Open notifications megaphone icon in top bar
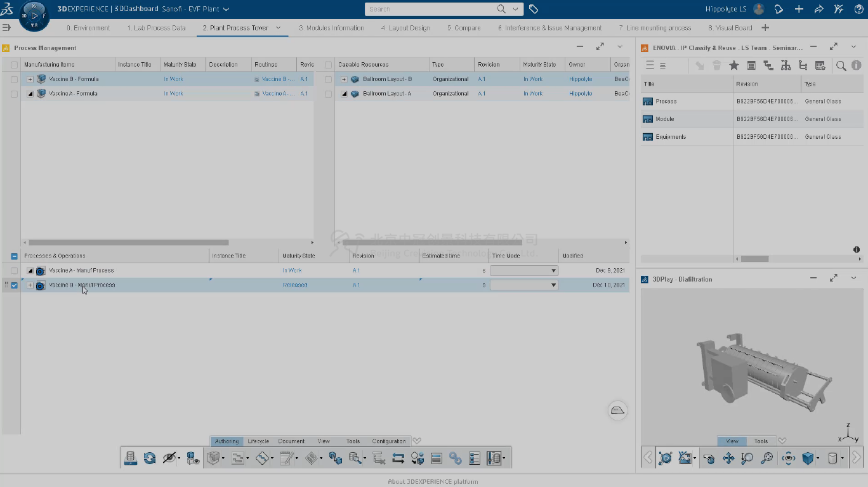 779,9
